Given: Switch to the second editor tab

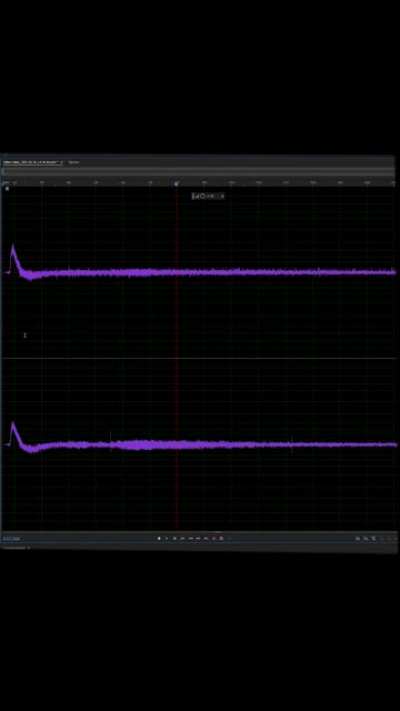Looking at the screenshot, I should (x=73, y=162).
